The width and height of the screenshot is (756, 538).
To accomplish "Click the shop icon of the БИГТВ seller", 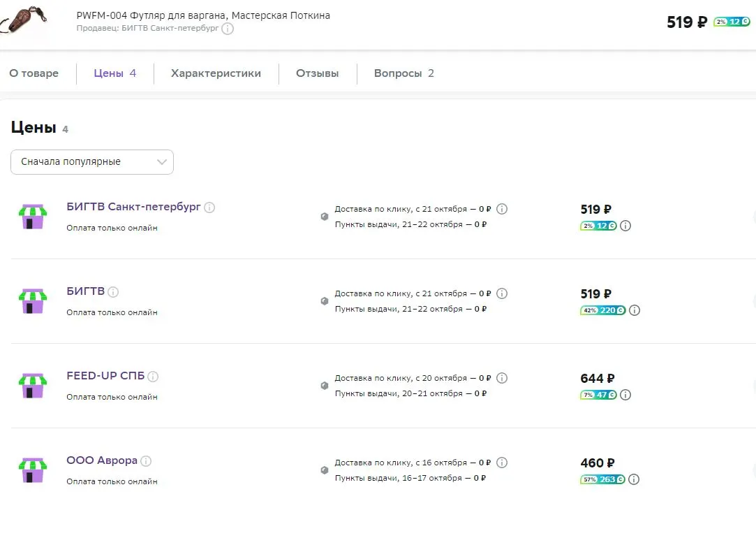I will point(33,301).
